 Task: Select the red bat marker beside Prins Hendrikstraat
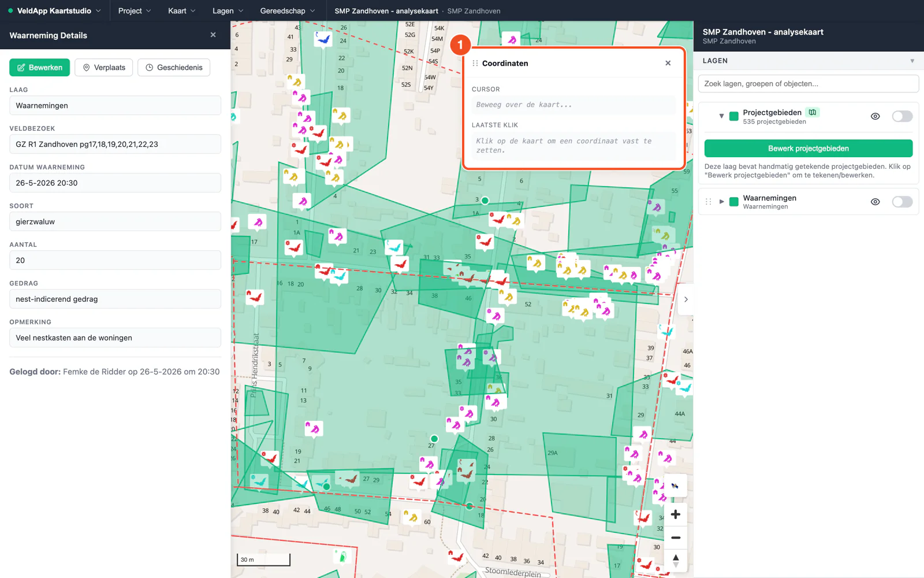(255, 297)
